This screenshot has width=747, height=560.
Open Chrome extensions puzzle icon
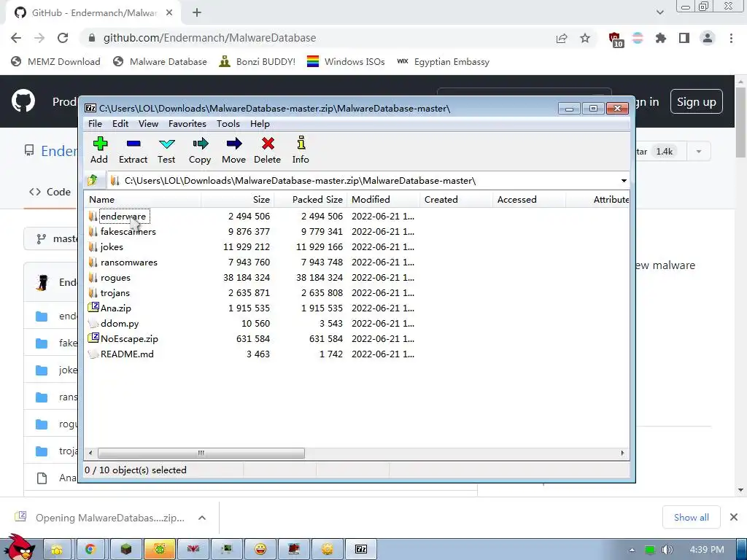pyautogui.click(x=661, y=38)
